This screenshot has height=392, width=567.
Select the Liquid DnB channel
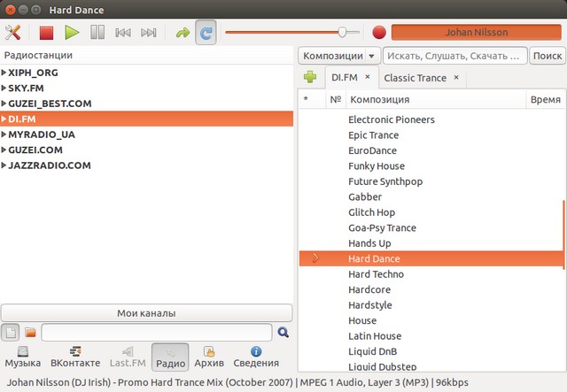coord(431,351)
